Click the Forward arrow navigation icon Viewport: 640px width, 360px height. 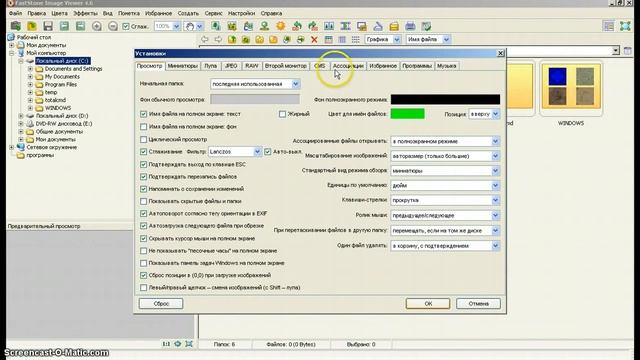point(218,39)
